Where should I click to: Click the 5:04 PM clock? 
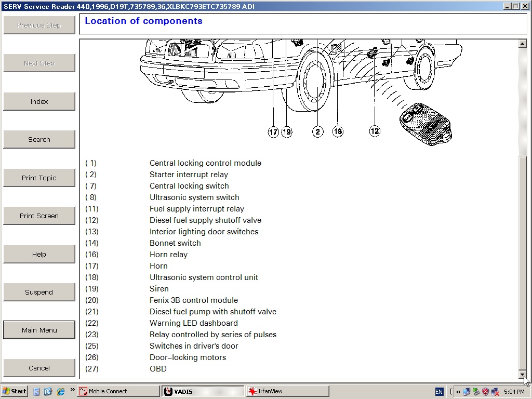coord(514,392)
